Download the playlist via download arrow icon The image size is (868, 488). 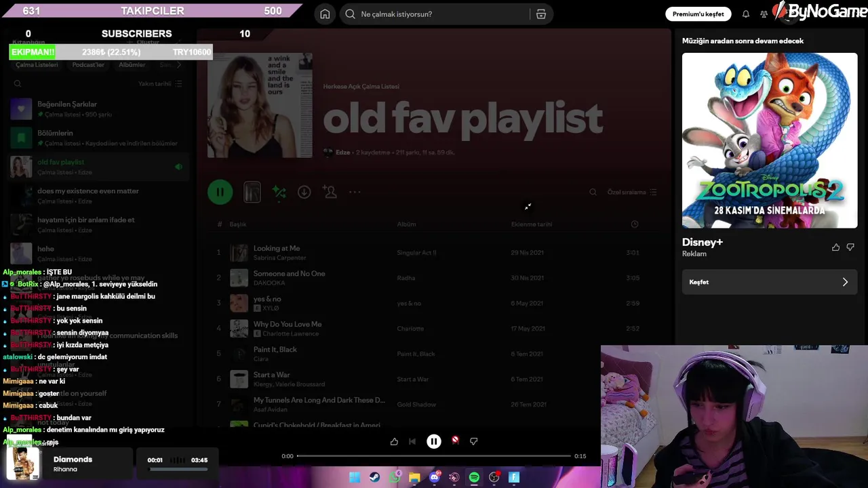(304, 192)
